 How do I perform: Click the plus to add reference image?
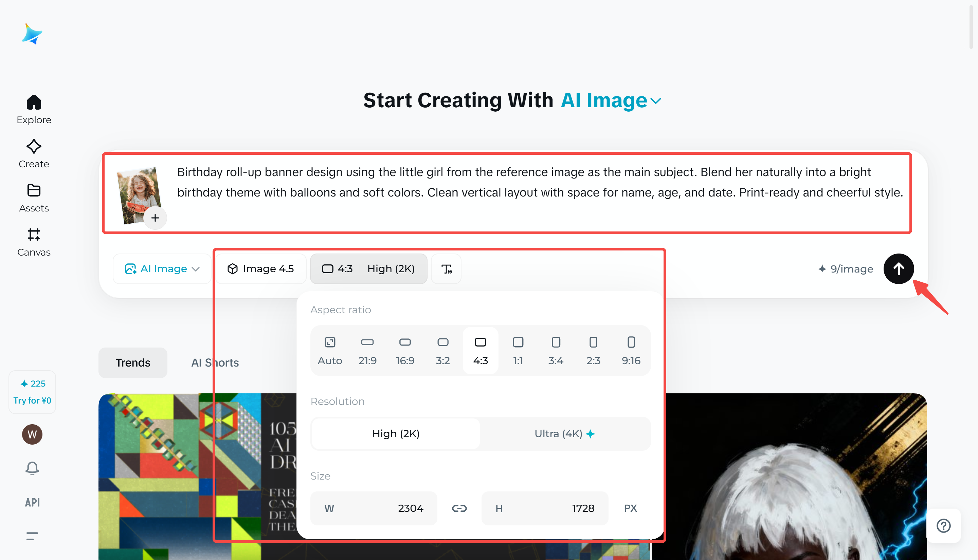click(x=155, y=218)
